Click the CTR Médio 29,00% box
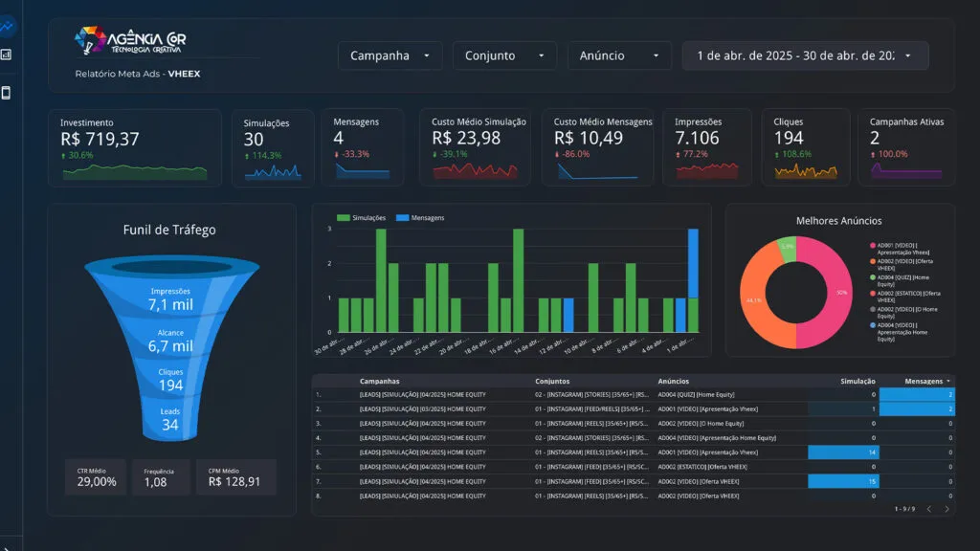This screenshot has height=551, width=980. (x=97, y=477)
